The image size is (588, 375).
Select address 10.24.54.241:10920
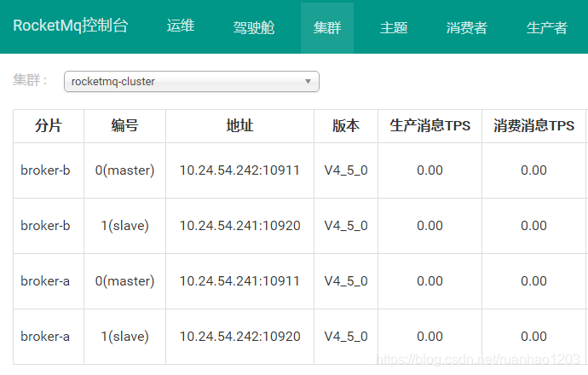click(x=240, y=226)
